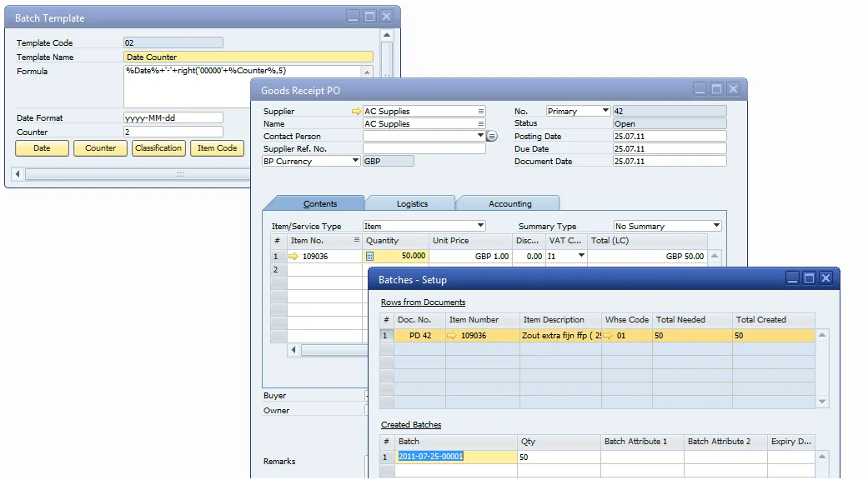Viewport: 868px width, 480px height.
Task: Minimize the Batch Template window
Action: tap(354, 17)
